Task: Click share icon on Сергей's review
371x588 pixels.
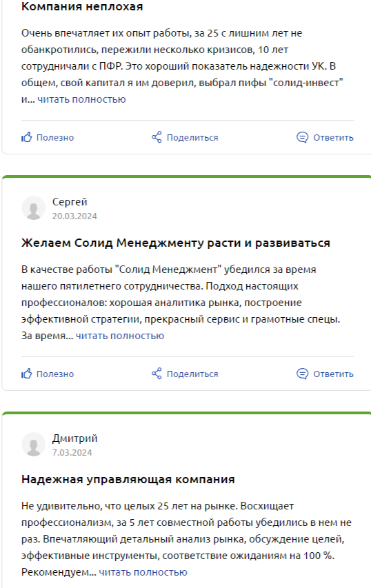Action: pos(157,374)
